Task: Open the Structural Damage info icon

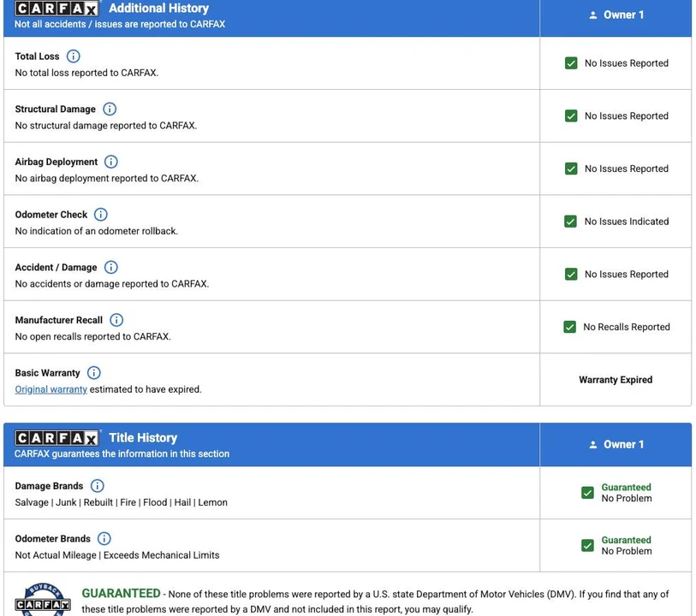Action: 110,110
